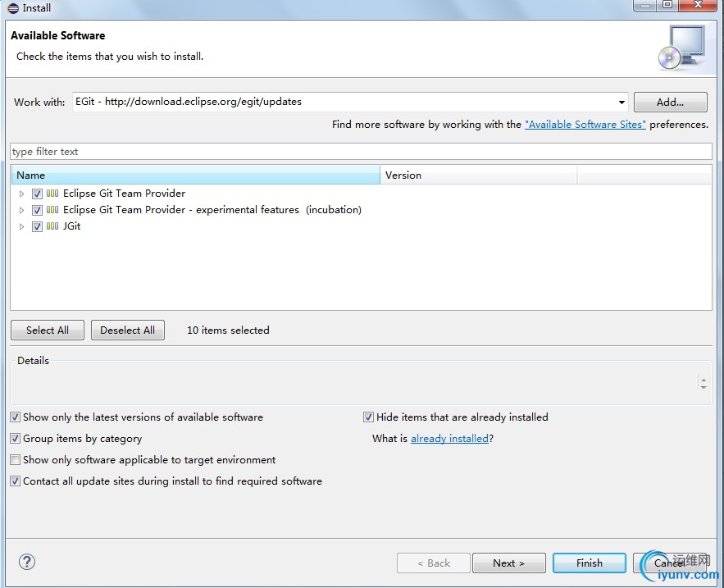Click the Add... button
This screenshot has width=724, height=588.
tap(670, 102)
